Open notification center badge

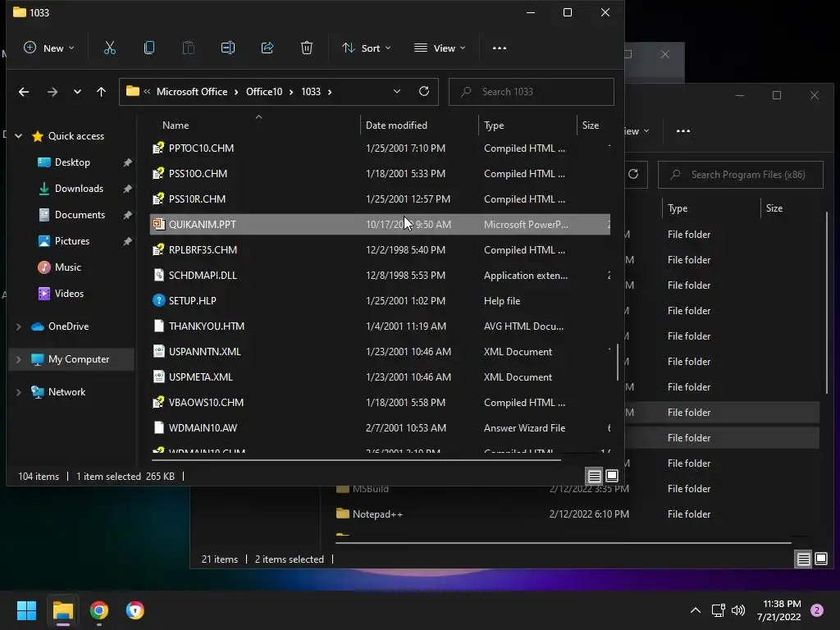[817, 610]
